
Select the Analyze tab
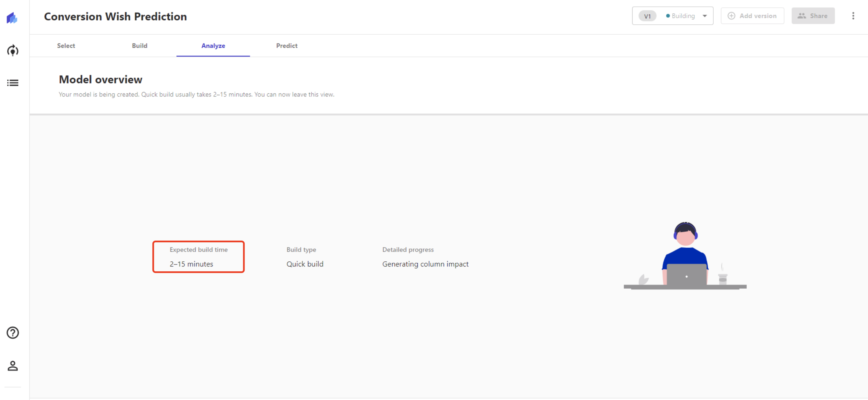coord(212,46)
